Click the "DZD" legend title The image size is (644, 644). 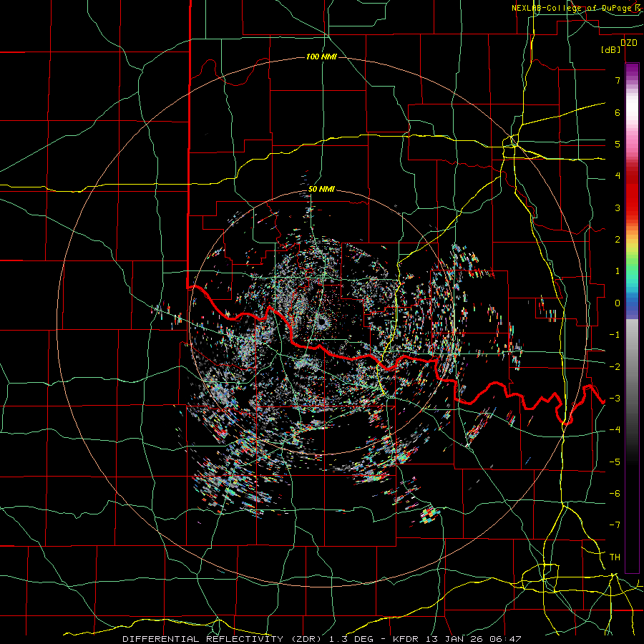[x=628, y=43]
